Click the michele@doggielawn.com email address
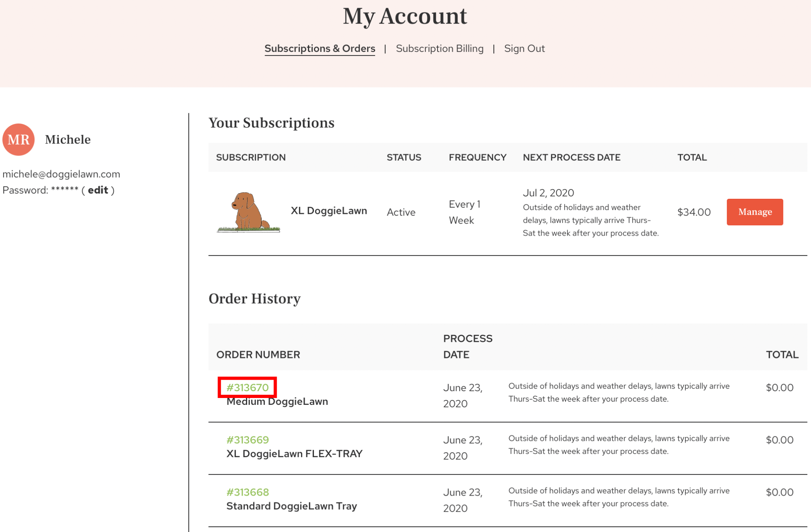 (x=61, y=174)
